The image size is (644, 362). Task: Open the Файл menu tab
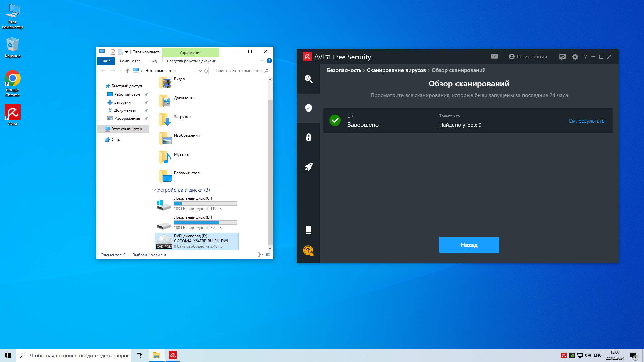coord(106,61)
